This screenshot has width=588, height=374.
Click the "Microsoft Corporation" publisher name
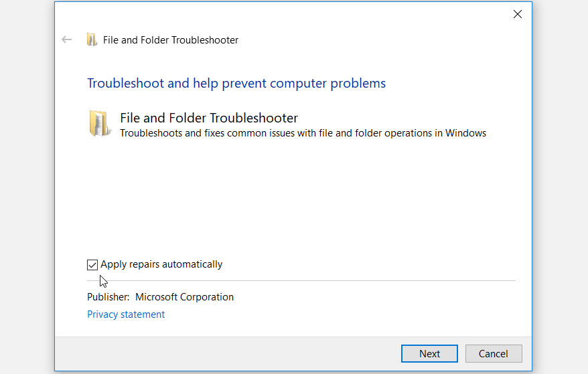184,297
